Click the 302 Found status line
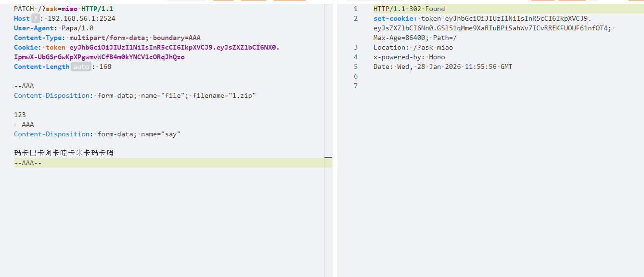Image resolution: width=644 pixels, height=277 pixels. [409, 9]
